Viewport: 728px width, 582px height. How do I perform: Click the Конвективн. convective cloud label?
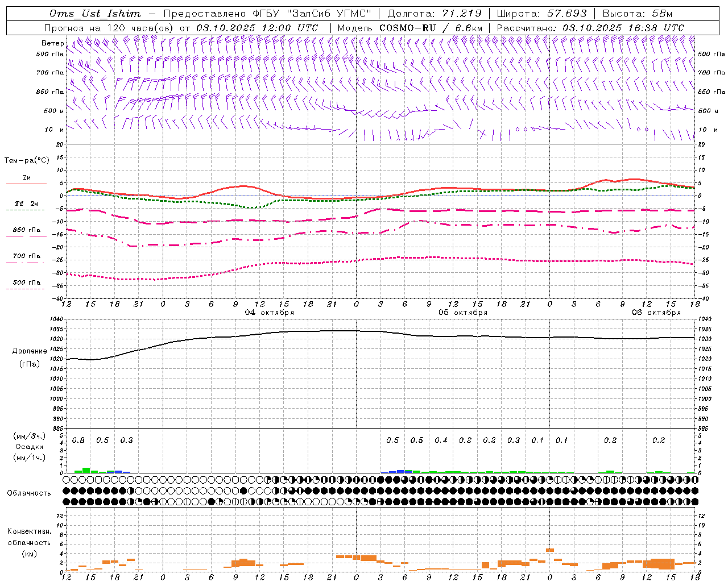coord(29,531)
